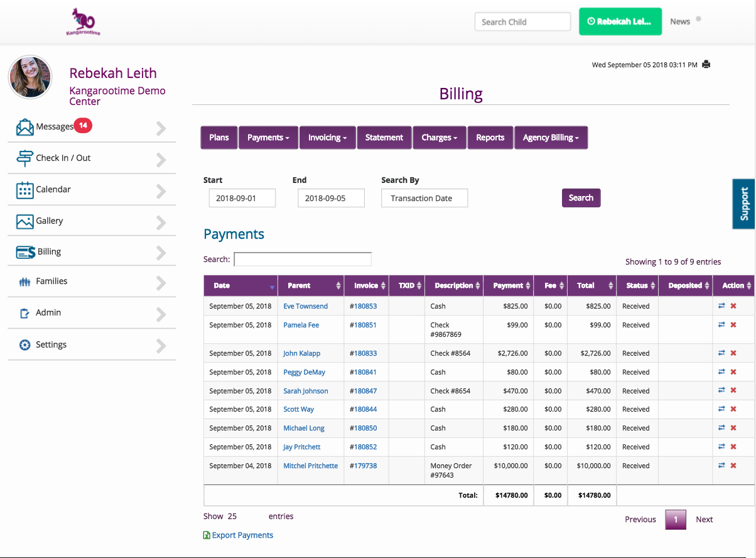756x558 pixels.
Task: Open the Reports tab
Action: coord(490,138)
